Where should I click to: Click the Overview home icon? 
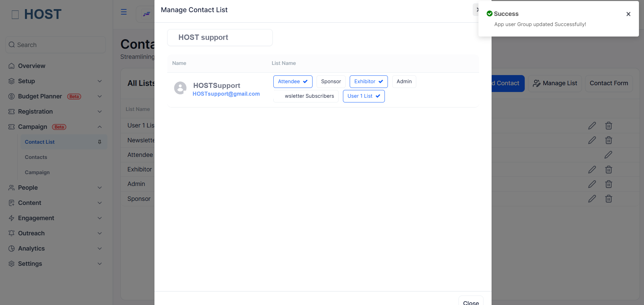click(11, 66)
